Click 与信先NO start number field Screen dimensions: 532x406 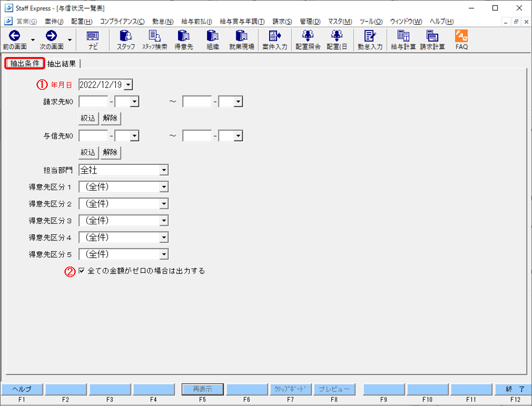(x=93, y=136)
